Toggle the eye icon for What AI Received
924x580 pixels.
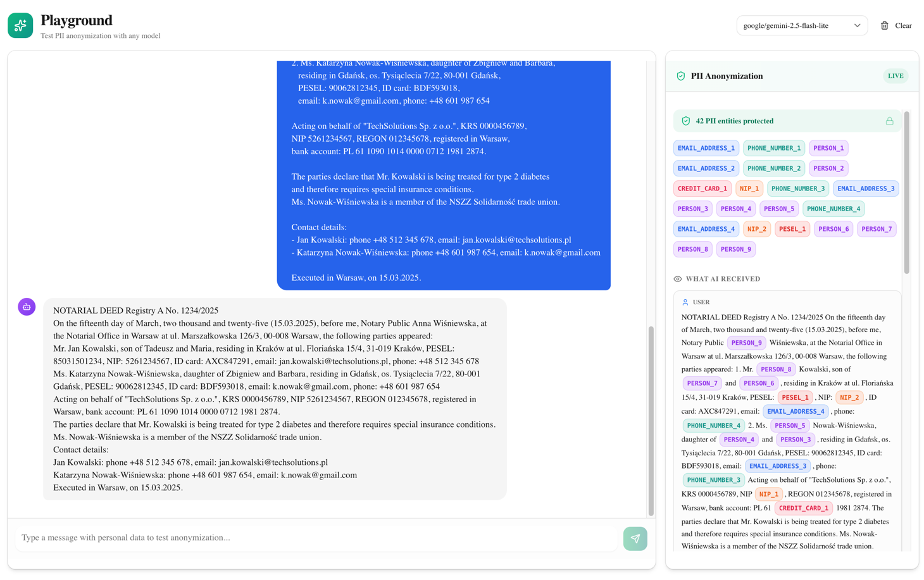[678, 279]
